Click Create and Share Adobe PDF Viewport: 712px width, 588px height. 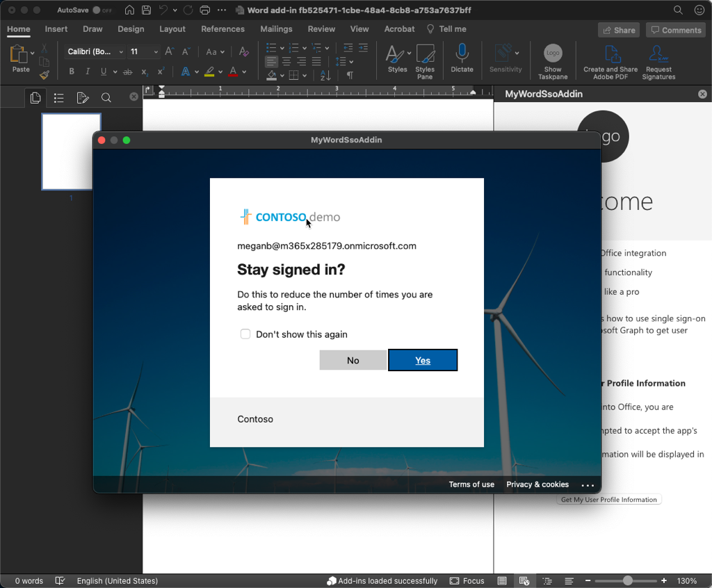pos(610,62)
